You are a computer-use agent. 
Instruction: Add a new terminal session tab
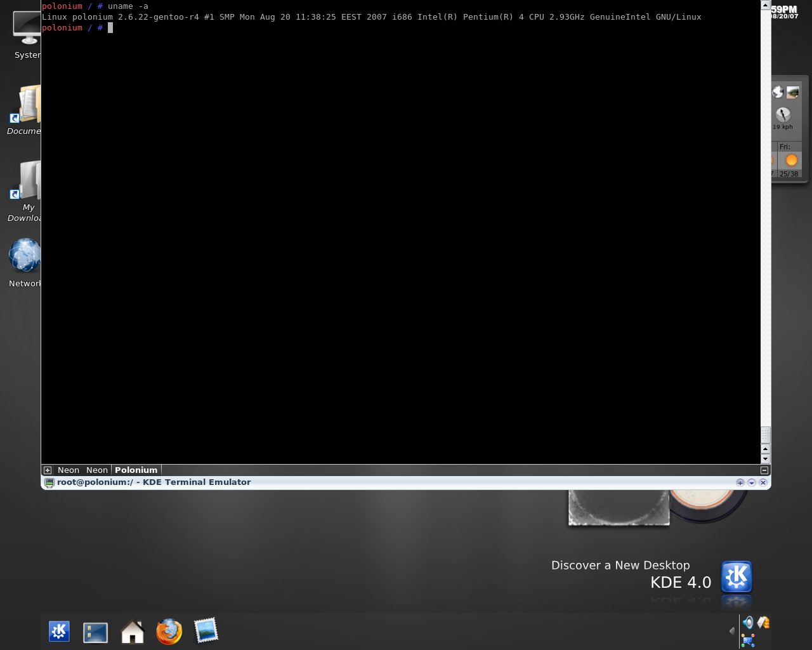tap(48, 470)
